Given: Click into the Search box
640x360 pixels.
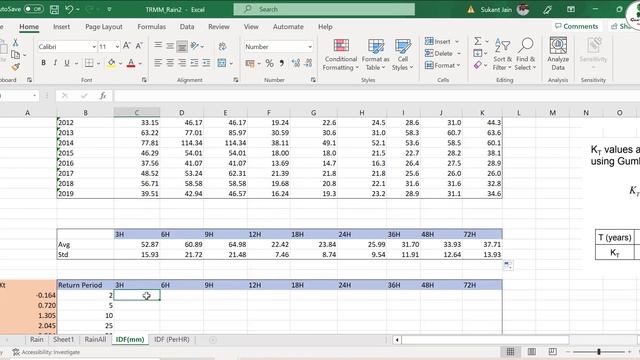Looking at the screenshot, I should click(x=324, y=9).
